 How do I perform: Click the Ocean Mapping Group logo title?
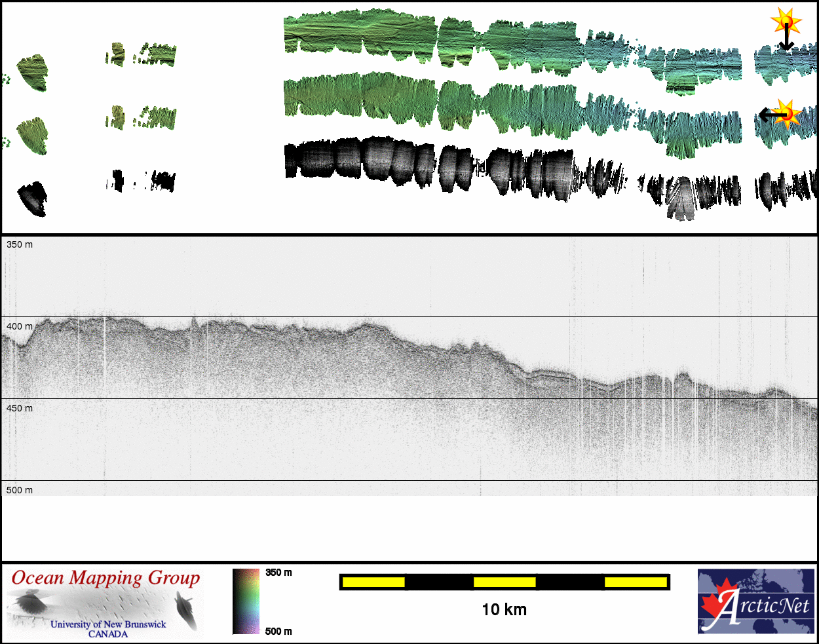click(x=105, y=578)
